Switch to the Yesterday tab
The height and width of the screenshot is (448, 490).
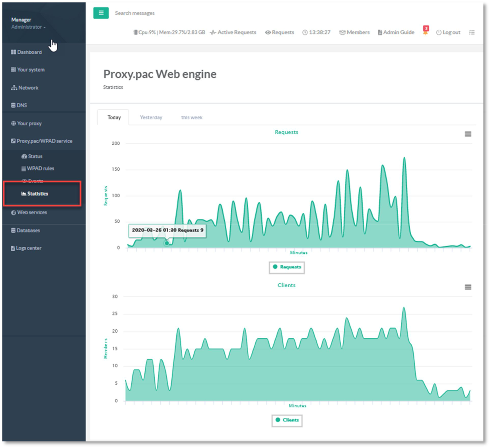(x=151, y=118)
